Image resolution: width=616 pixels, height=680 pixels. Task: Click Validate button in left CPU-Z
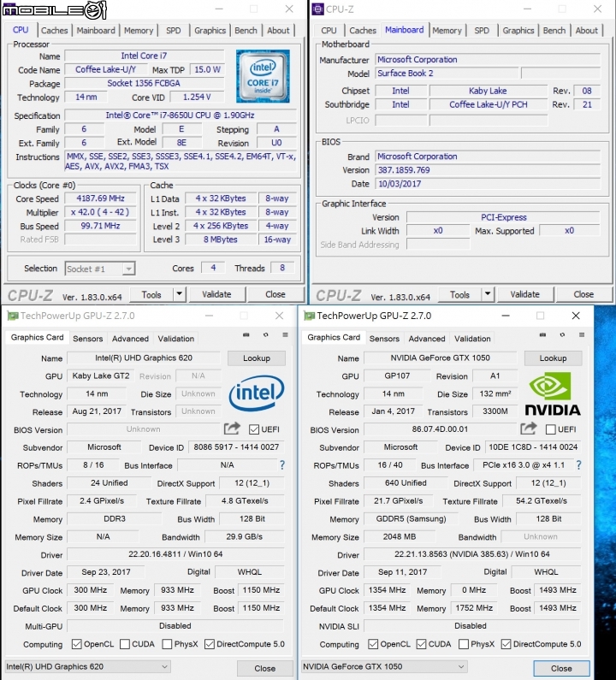pos(217,294)
